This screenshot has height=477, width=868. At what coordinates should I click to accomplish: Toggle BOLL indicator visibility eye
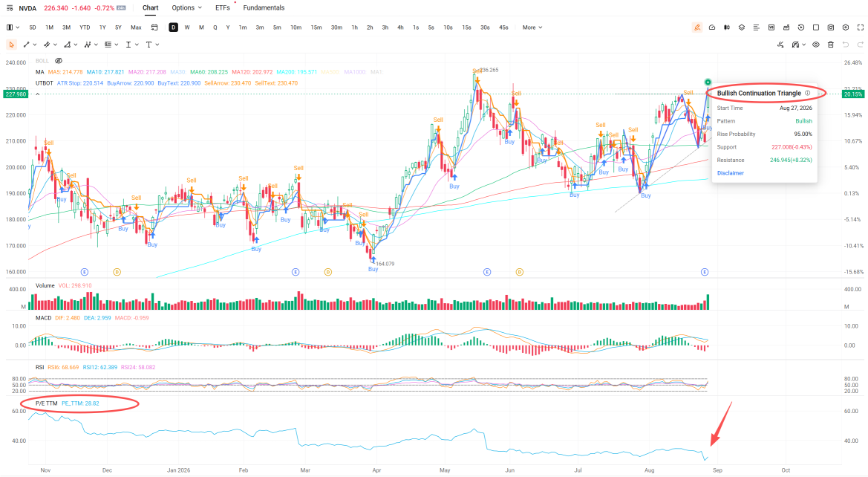point(58,61)
